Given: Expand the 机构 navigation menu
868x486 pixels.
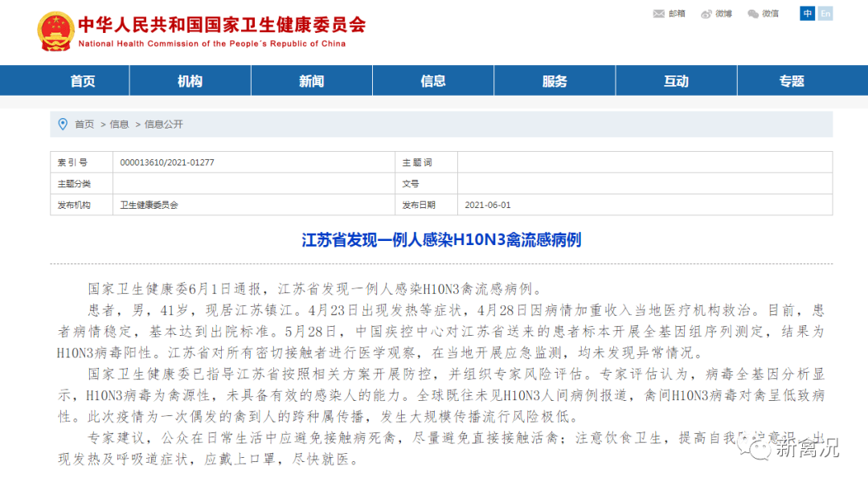Looking at the screenshot, I should pyautogui.click(x=190, y=80).
